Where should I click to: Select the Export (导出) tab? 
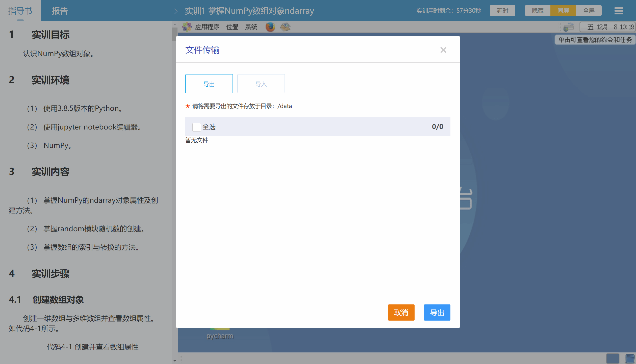pos(209,84)
